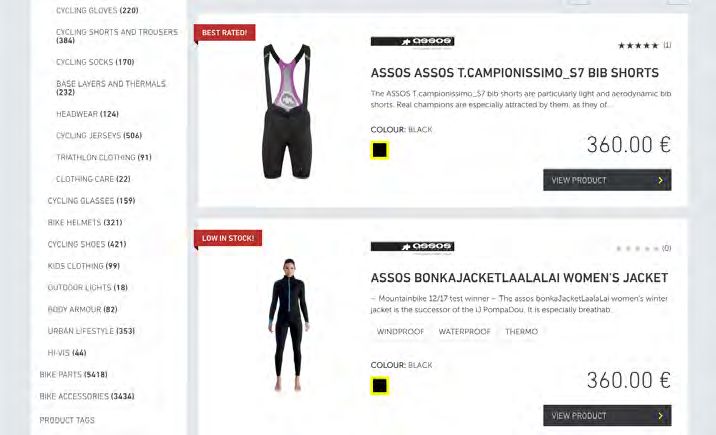Open Assos Bonkajacketlaalalai Women's Jacket title link
This screenshot has height=435, width=716.
(x=519, y=278)
